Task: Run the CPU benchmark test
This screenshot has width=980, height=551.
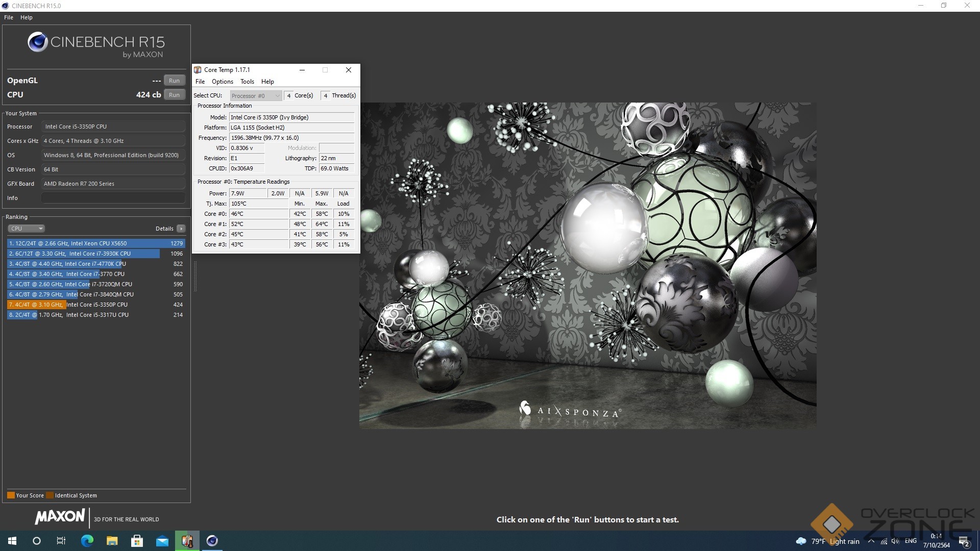Action: coord(174,95)
